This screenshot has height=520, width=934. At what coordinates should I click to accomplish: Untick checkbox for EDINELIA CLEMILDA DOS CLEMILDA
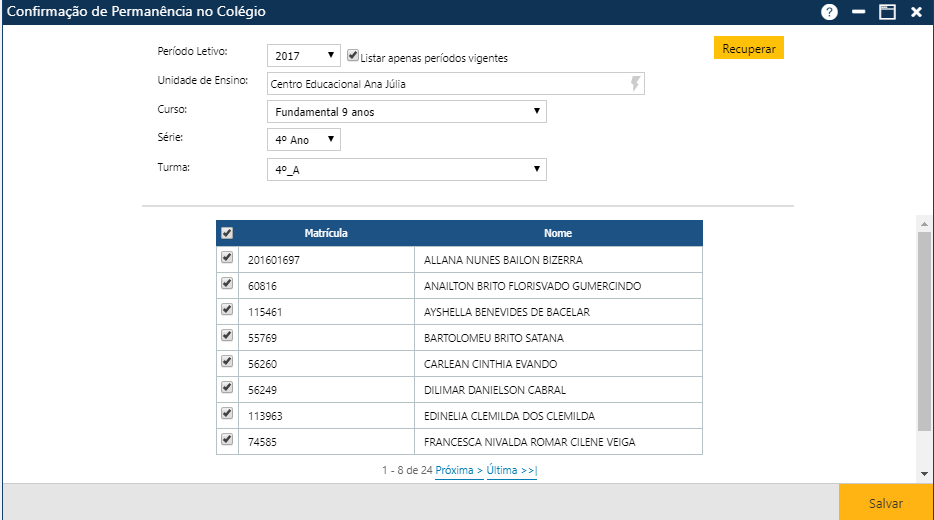[x=227, y=414]
